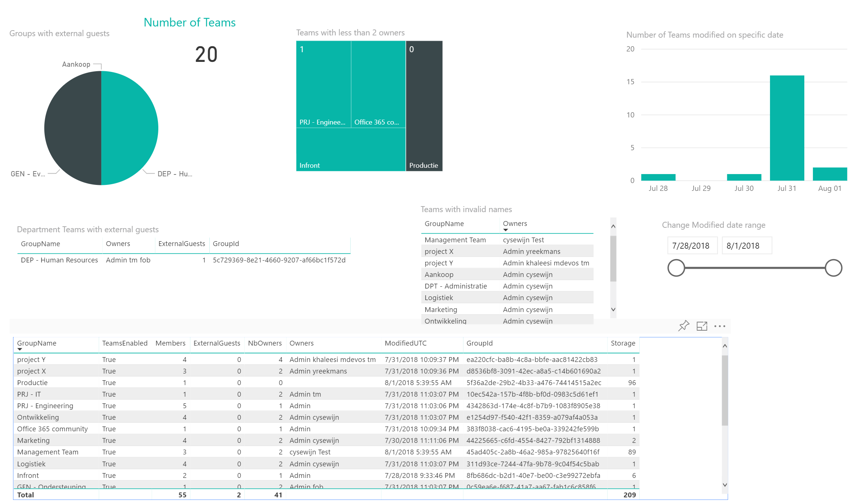The height and width of the screenshot is (504, 868).
Task: Open more options ellipsis menu
Action: coord(720,326)
